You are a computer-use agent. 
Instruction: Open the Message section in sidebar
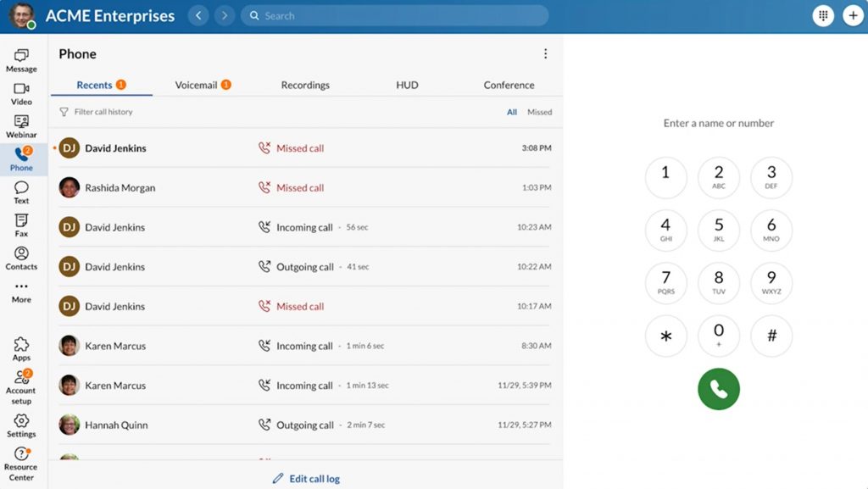20,59
